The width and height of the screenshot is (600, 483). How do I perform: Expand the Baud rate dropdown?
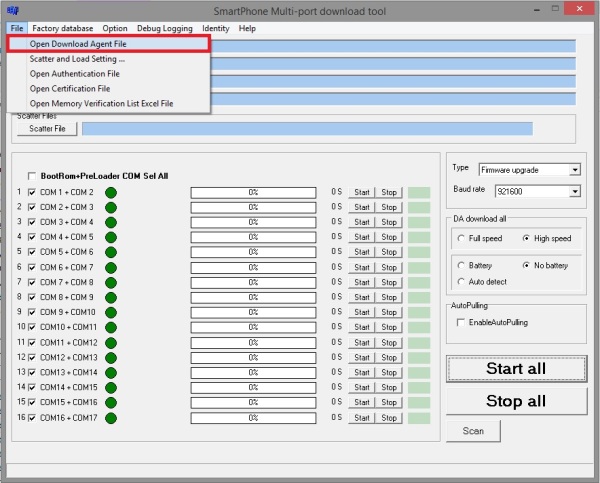tap(574, 190)
